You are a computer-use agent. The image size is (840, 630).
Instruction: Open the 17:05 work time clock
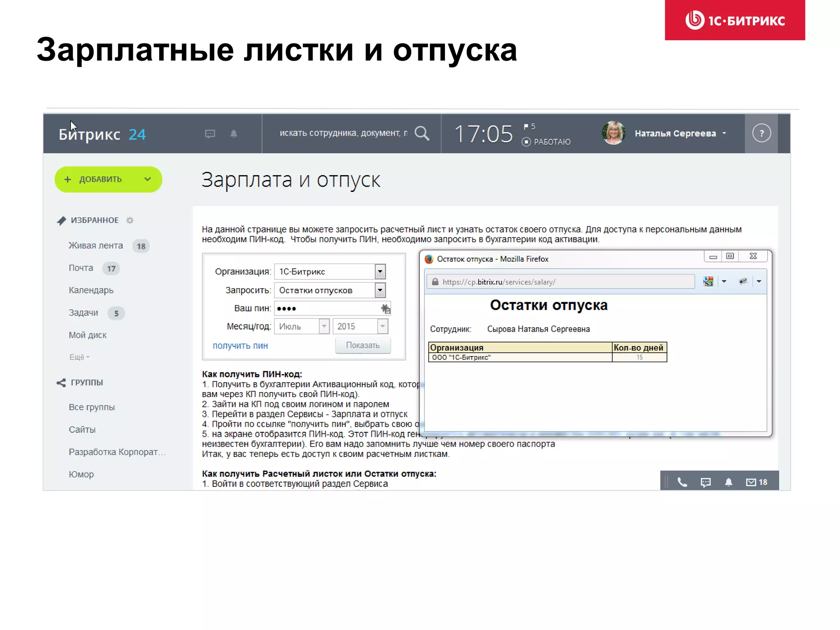point(484,134)
